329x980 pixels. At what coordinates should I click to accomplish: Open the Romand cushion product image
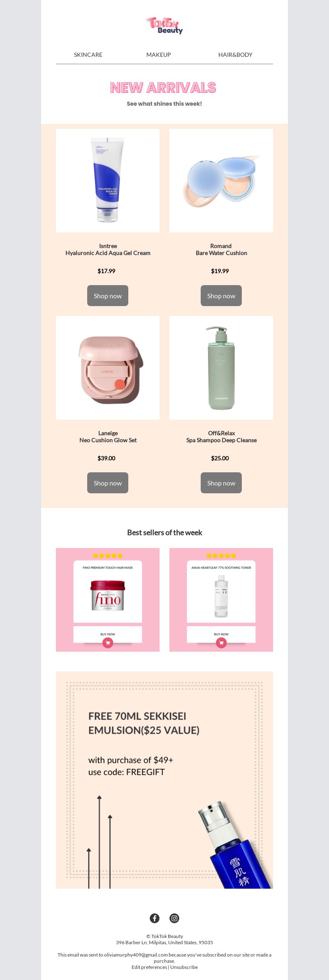tap(221, 181)
